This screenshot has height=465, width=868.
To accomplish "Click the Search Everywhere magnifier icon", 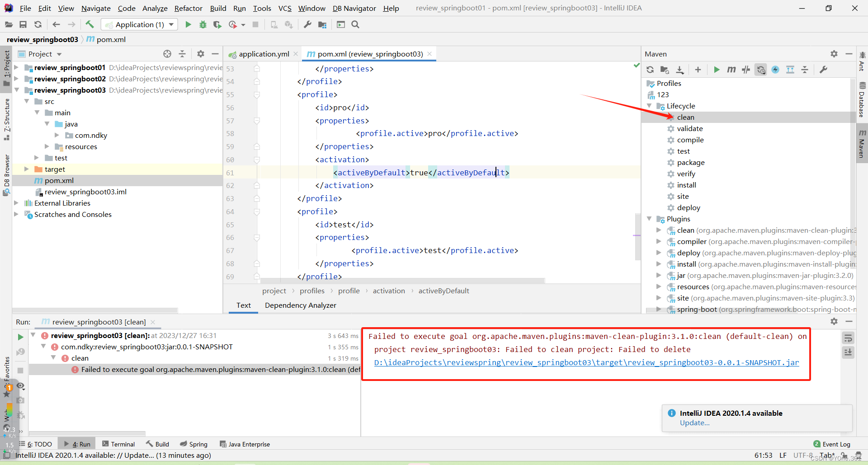I will [355, 24].
